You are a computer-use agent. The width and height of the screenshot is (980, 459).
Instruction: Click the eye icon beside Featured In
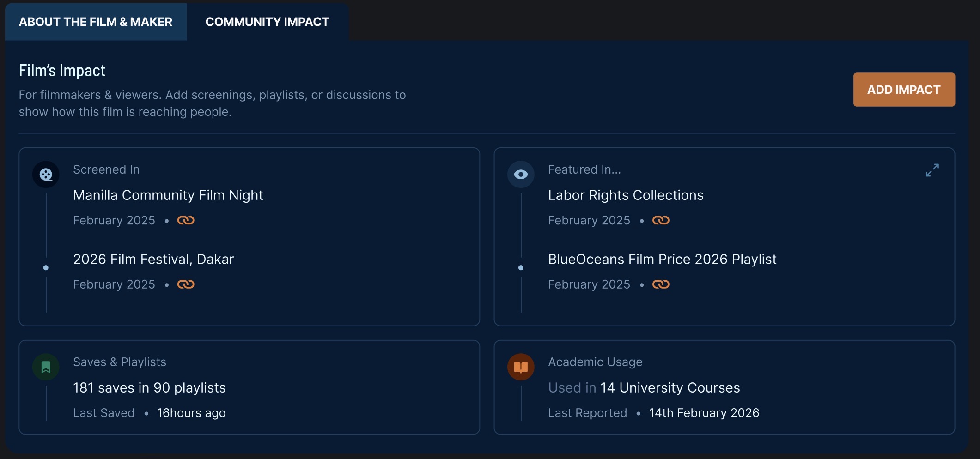click(521, 175)
